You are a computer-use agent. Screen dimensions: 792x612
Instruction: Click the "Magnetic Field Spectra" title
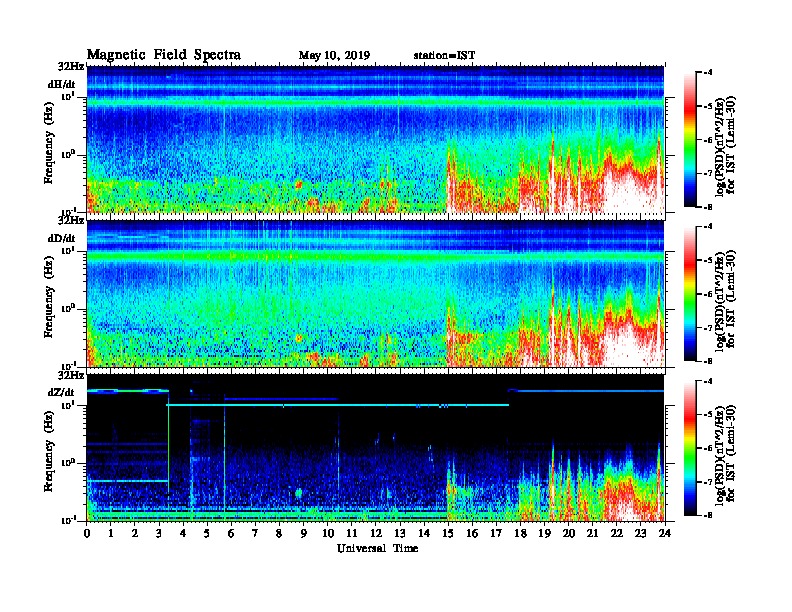(164, 55)
